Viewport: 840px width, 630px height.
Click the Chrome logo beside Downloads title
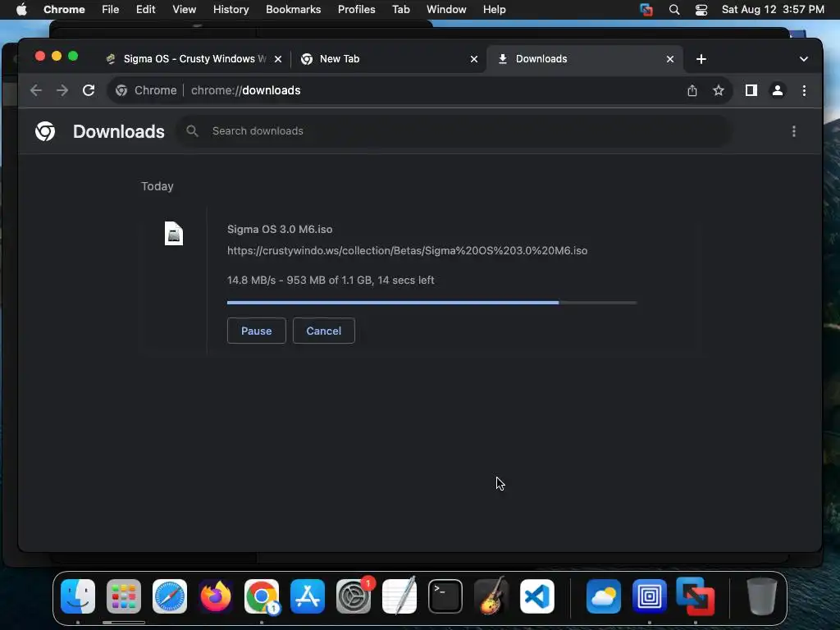[45, 131]
